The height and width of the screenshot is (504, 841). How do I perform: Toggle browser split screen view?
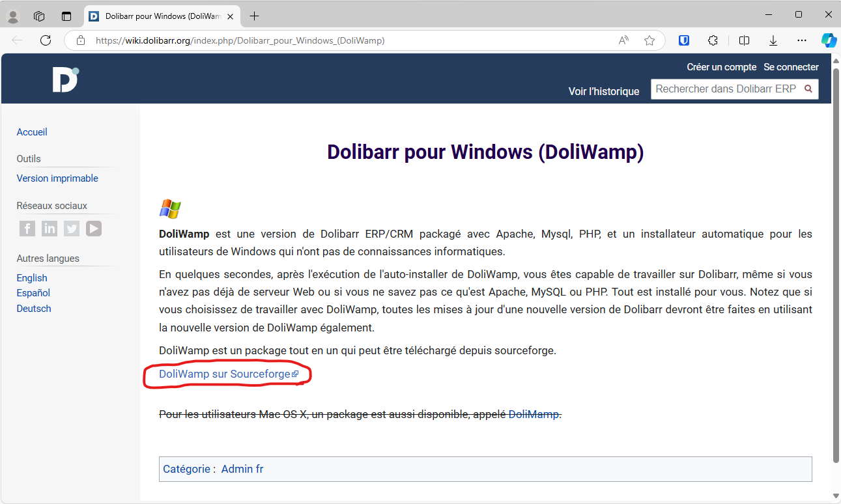coord(744,40)
